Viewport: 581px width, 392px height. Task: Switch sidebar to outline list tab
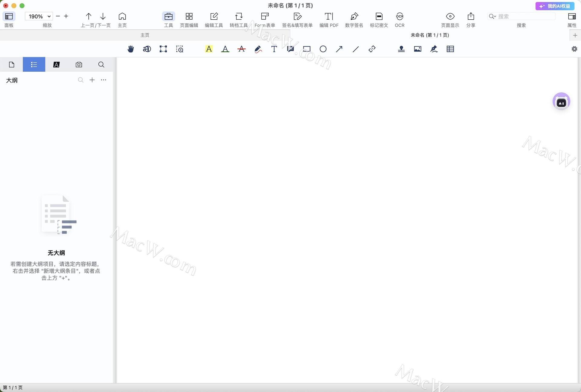tap(34, 64)
